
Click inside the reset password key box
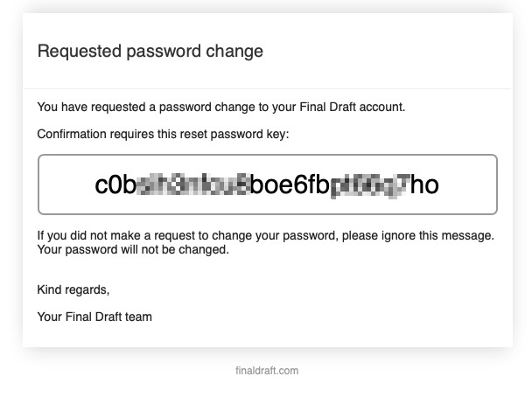[x=268, y=185]
